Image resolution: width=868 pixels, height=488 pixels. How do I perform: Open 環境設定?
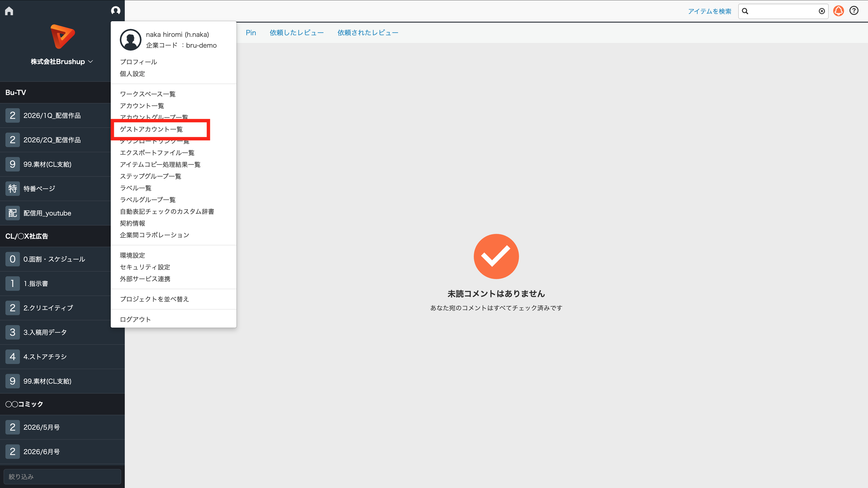[132, 255]
